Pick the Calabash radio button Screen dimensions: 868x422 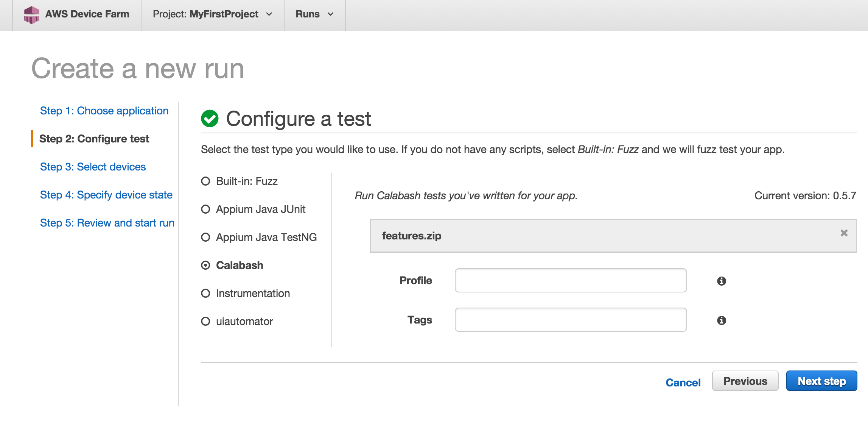(x=205, y=266)
